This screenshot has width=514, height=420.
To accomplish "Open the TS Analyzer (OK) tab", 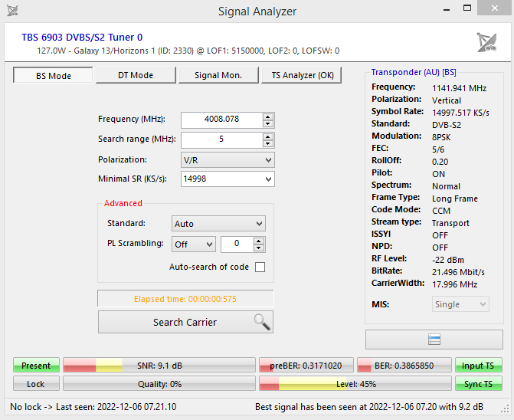I will [x=302, y=75].
